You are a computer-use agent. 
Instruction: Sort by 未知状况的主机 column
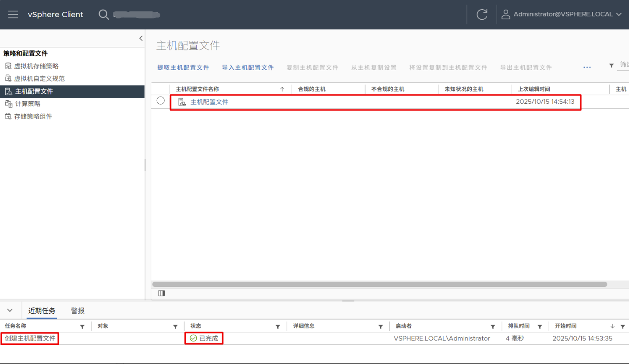click(x=464, y=89)
